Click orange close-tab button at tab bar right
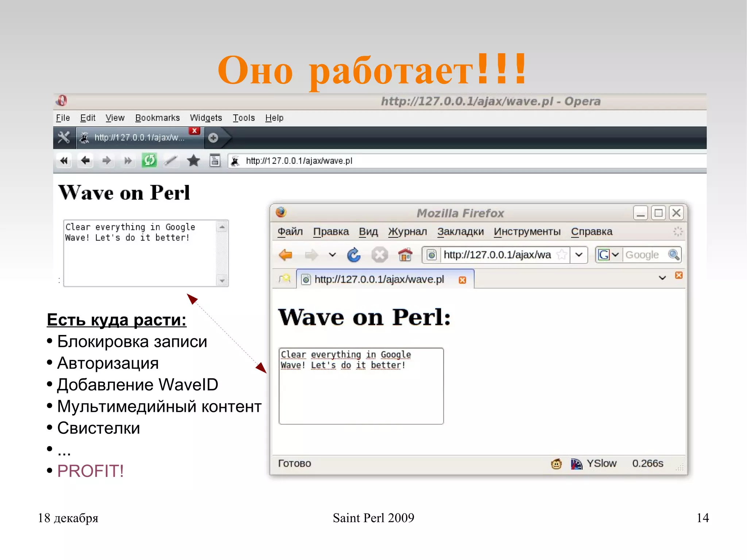Image resolution: width=747 pixels, height=560 pixels. [678, 275]
